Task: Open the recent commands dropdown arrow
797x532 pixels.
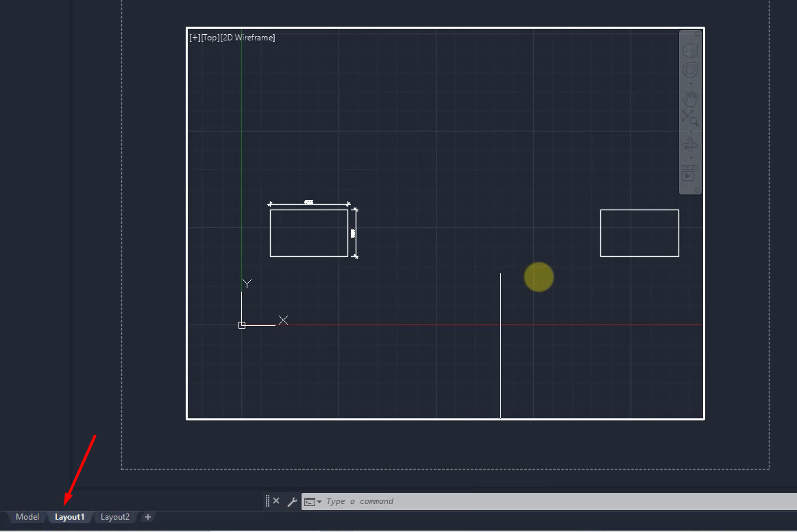Action: (319, 501)
